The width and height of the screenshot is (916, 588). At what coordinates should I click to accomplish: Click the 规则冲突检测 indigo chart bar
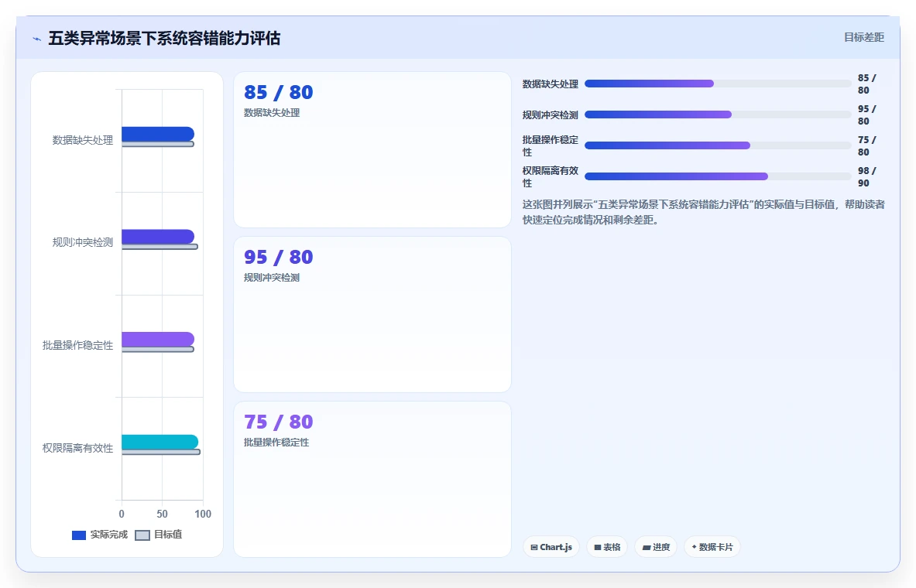point(158,237)
